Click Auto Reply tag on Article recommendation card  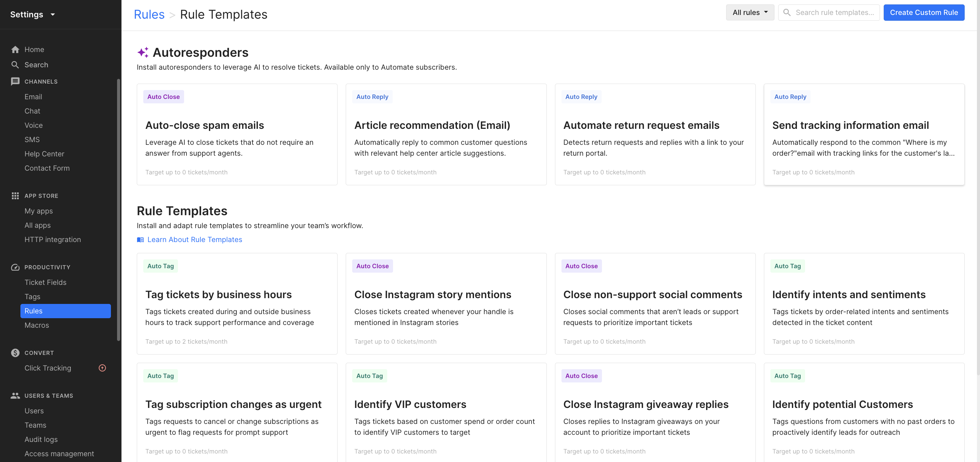tap(372, 97)
